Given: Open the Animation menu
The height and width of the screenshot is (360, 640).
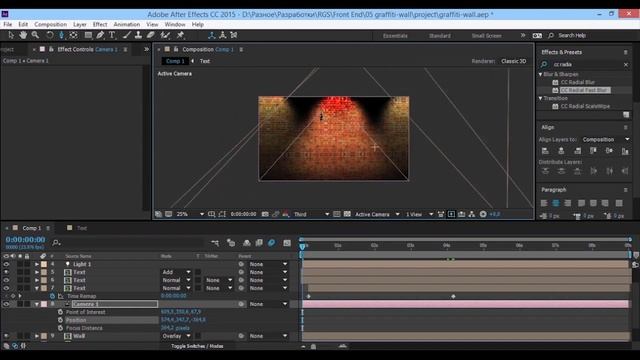Looking at the screenshot, I should click(127, 24).
